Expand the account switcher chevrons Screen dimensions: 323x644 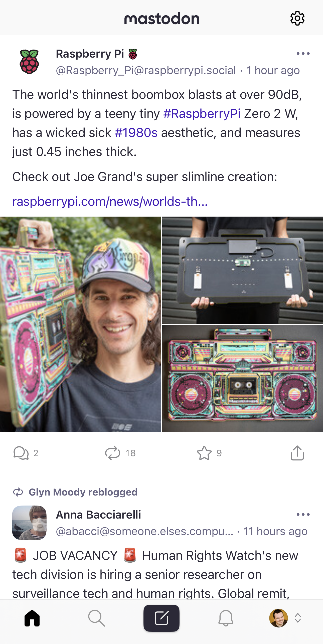click(298, 618)
